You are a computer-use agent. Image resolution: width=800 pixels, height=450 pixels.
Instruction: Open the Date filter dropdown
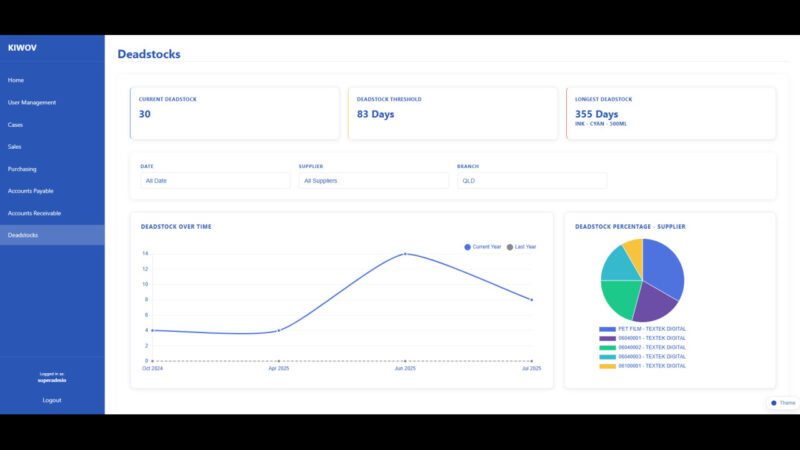pyautogui.click(x=215, y=181)
